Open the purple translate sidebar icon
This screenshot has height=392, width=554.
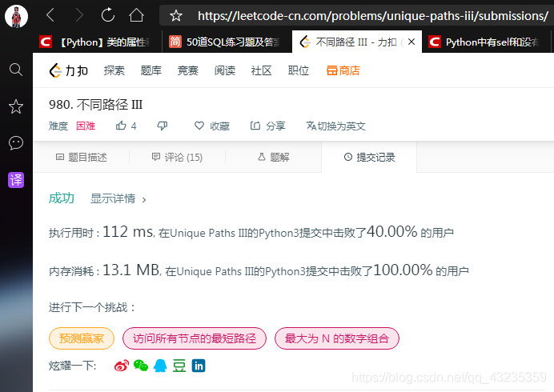click(16, 180)
